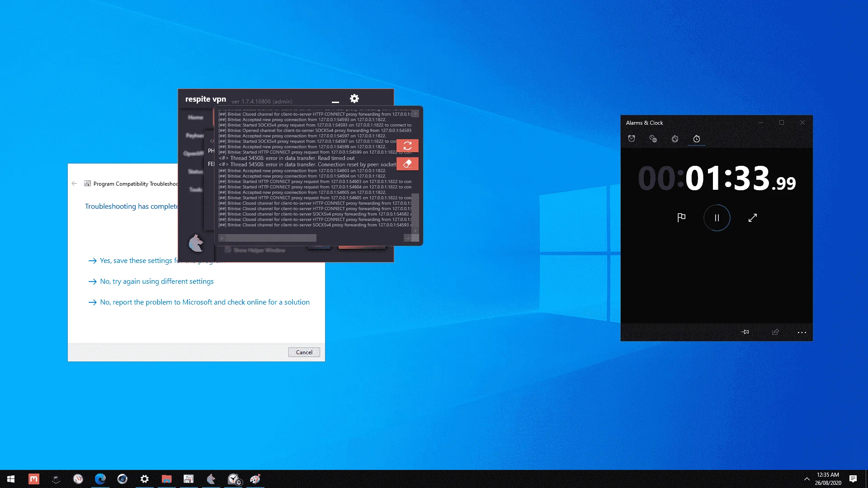Open the Paint palette taskbar icon
This screenshot has height=488, width=868.
(255, 479)
